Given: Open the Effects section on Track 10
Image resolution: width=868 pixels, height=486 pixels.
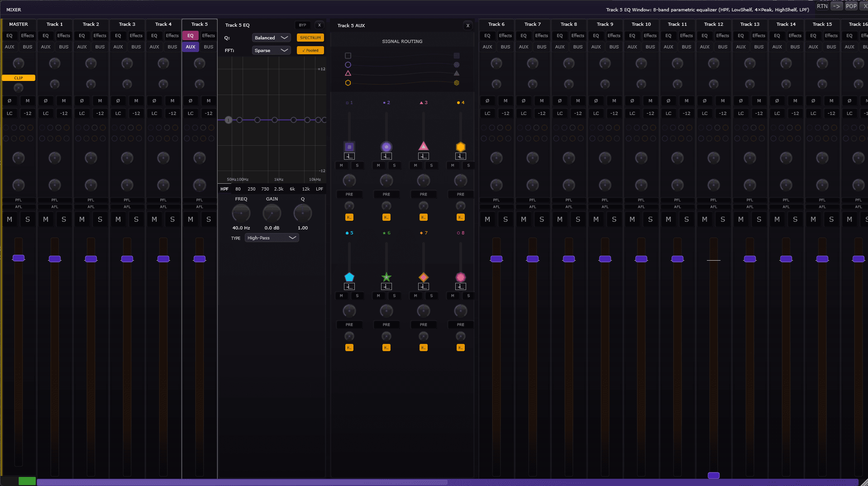Looking at the screenshot, I should (650, 35).
